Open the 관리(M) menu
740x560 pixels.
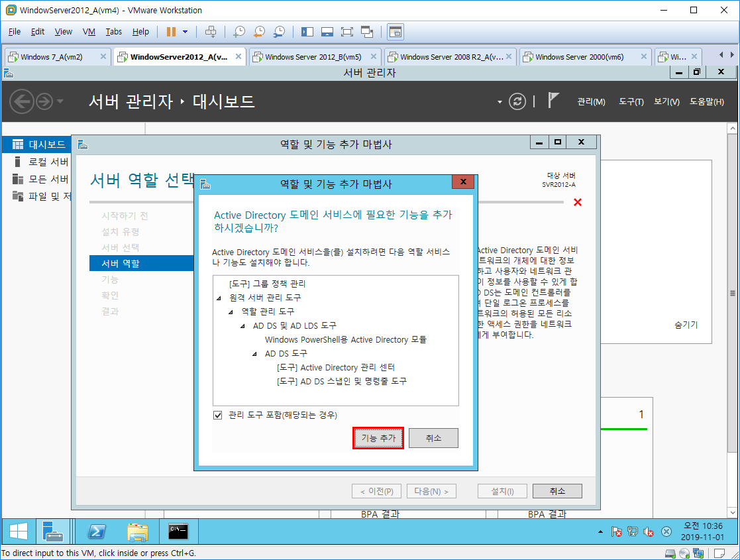(x=591, y=101)
